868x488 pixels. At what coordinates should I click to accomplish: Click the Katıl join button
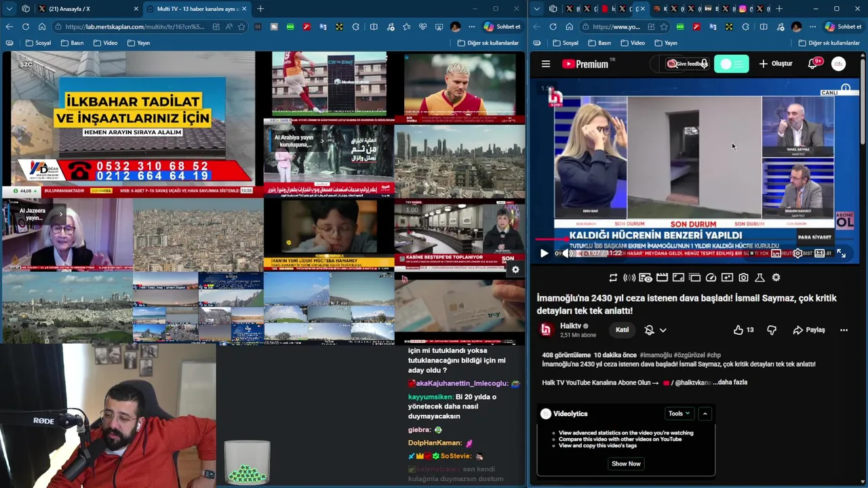click(x=622, y=330)
